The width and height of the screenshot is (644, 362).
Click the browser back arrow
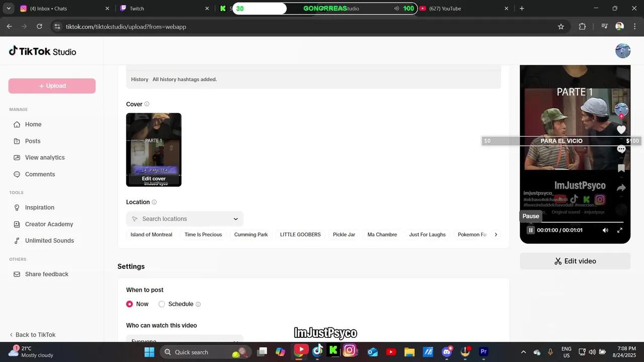[9, 27]
